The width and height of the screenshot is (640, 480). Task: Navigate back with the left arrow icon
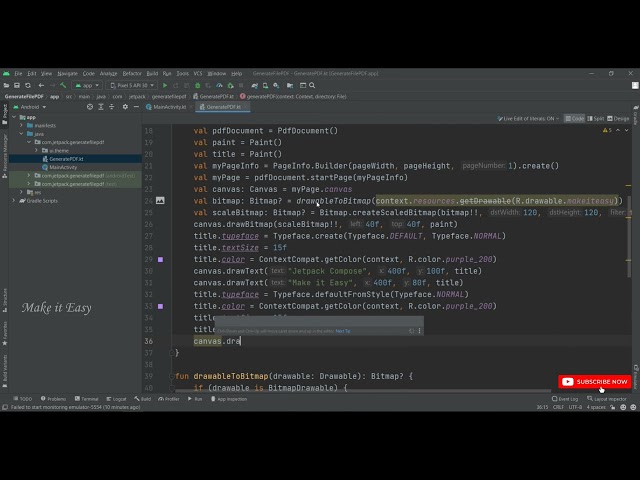click(x=41, y=85)
